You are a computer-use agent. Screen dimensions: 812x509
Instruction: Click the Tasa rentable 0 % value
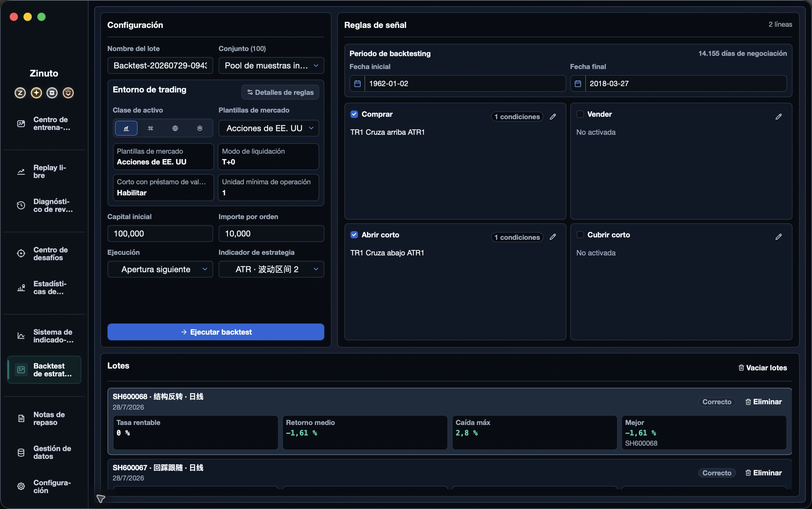123,433
